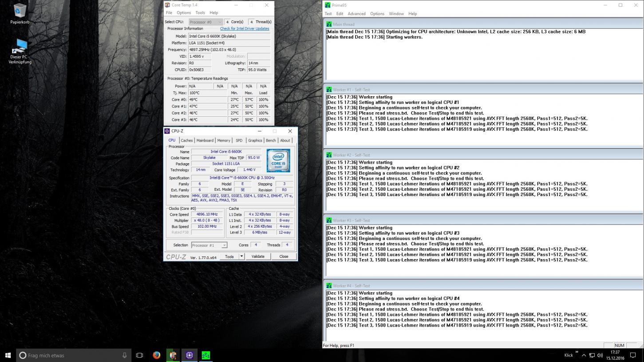644x362 pixels.
Task: Select the CPU tab in CPU-Z
Action: [172, 140]
